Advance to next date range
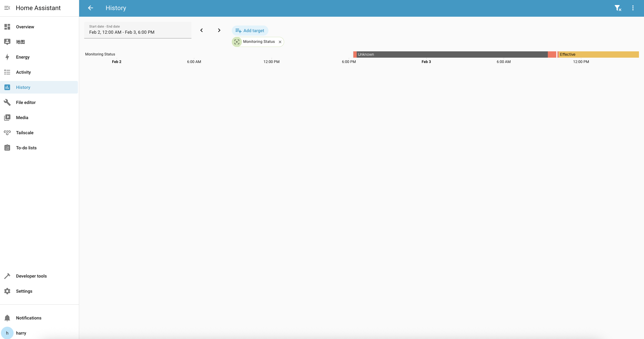Viewport: 644px width, 339px height. [219, 30]
